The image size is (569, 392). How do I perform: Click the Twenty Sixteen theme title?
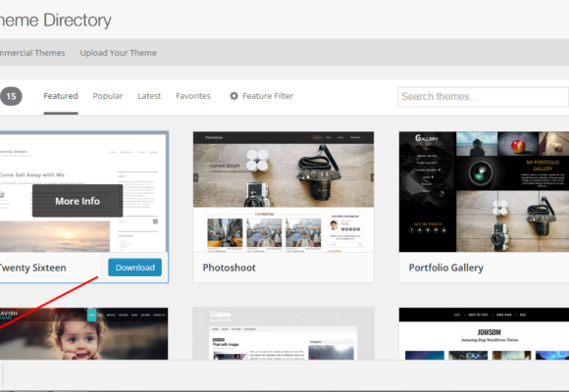point(32,268)
